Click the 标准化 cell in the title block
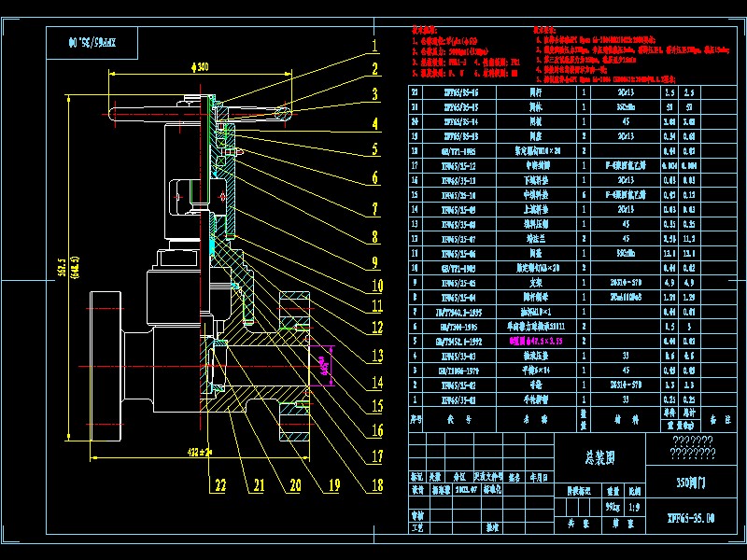Screen dimensions: 747x560 coord(489,491)
